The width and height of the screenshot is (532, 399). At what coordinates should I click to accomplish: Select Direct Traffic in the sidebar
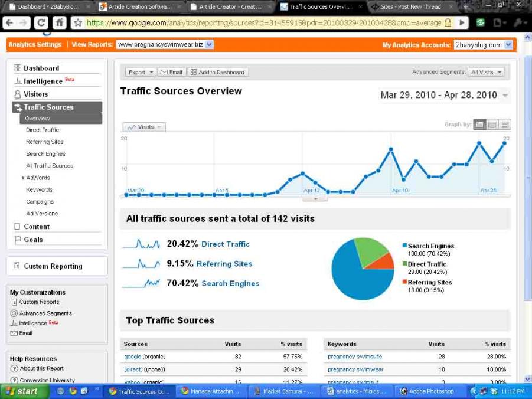(x=43, y=130)
